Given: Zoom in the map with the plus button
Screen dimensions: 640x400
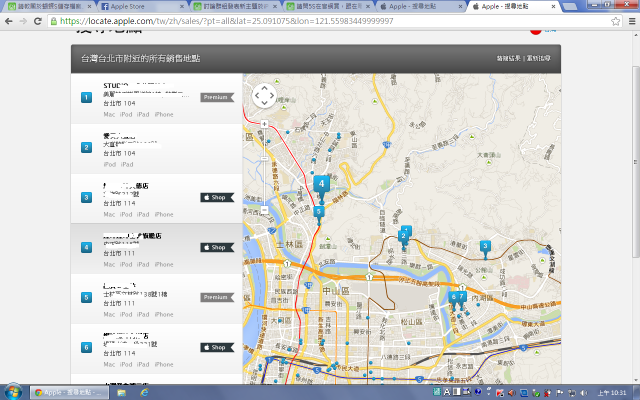Looking at the screenshot, I should [264, 124].
